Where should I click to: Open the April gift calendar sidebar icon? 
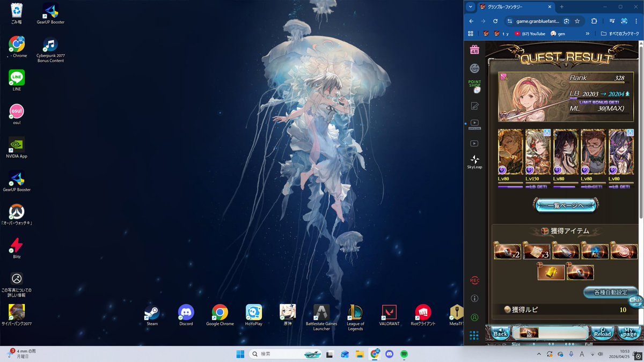(474, 49)
